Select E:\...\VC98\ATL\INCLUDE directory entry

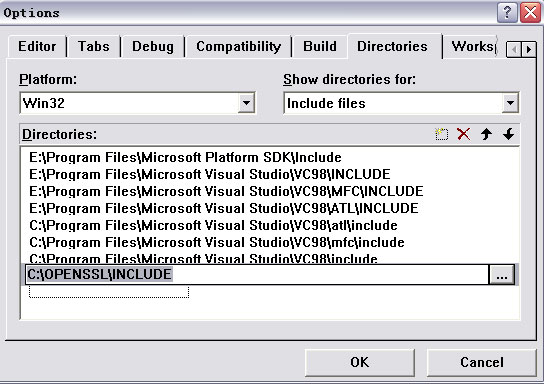point(224,208)
